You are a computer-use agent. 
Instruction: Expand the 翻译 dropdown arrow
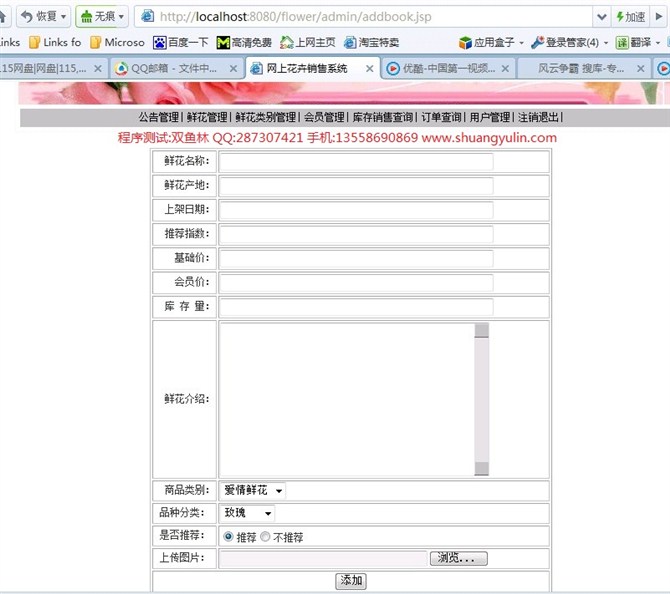[658, 43]
